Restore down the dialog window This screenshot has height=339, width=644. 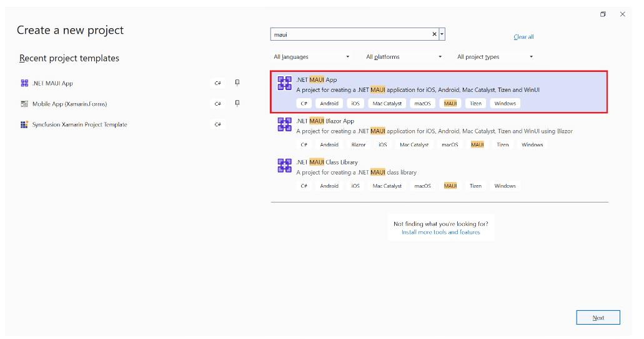coord(603,14)
